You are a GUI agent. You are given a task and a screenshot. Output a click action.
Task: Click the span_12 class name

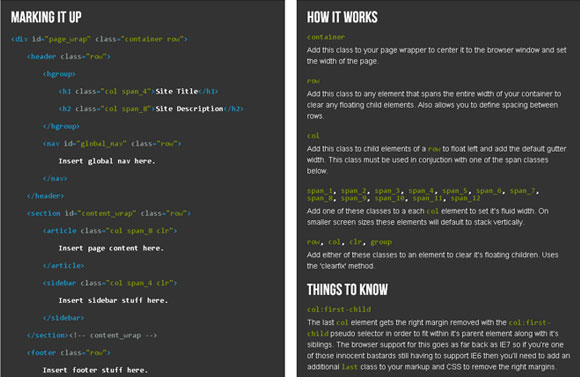[466, 198]
